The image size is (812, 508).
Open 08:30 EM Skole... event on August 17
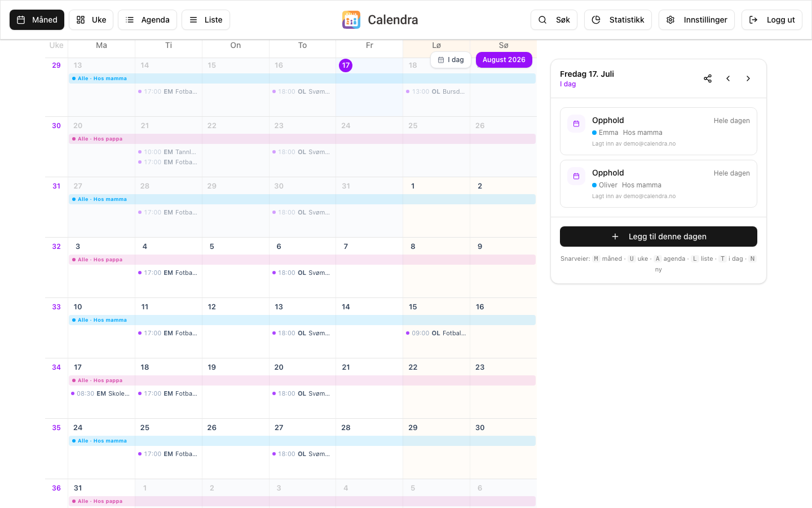[x=101, y=393]
